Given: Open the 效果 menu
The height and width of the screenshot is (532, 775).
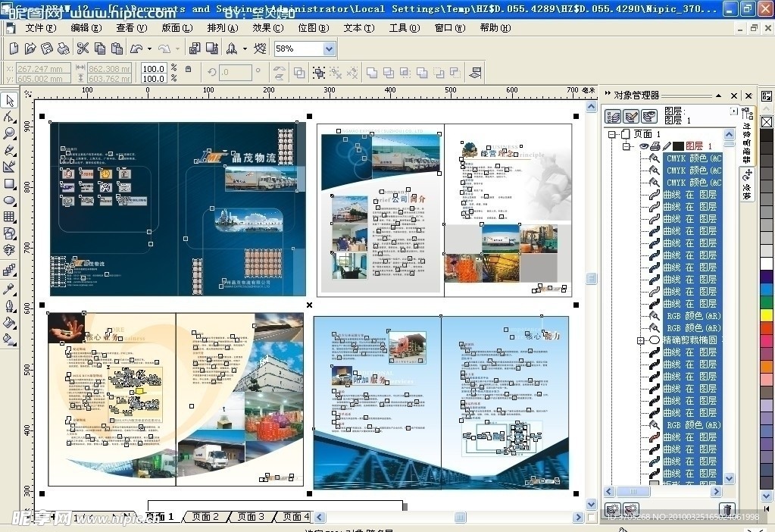Looking at the screenshot, I should [x=267, y=28].
